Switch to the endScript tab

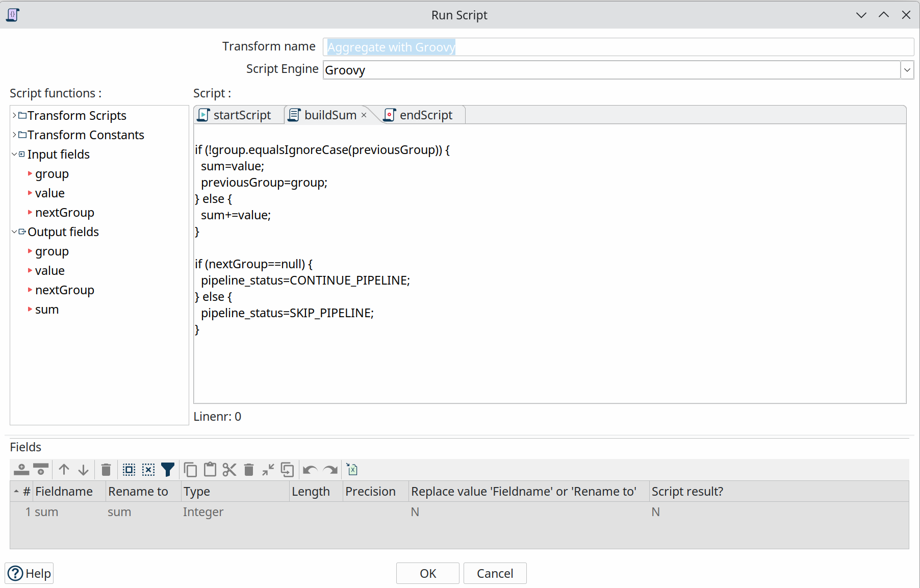tap(420, 115)
